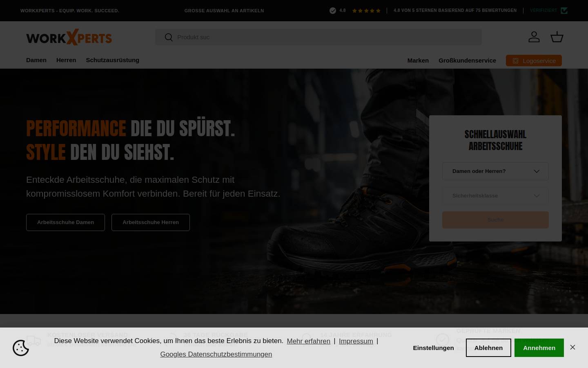Click the Grosse Auswahl an Artikeln text
The width and height of the screenshot is (588, 368).
coord(224,11)
